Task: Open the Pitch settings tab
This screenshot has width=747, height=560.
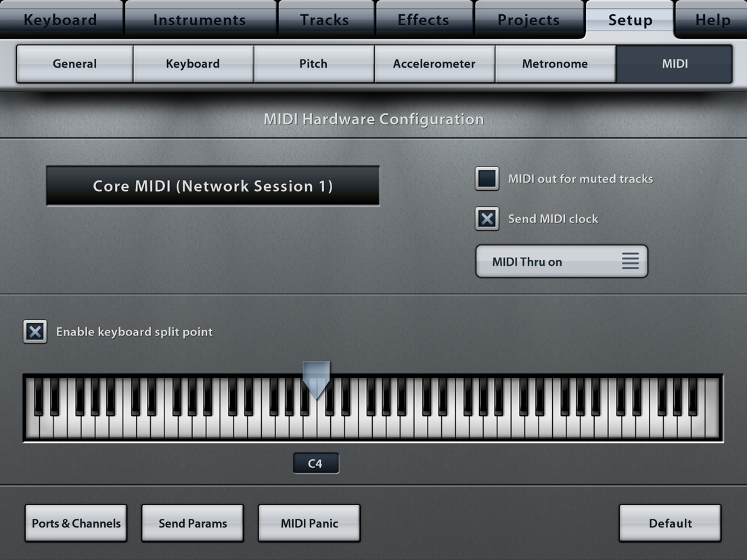Action: pyautogui.click(x=313, y=63)
